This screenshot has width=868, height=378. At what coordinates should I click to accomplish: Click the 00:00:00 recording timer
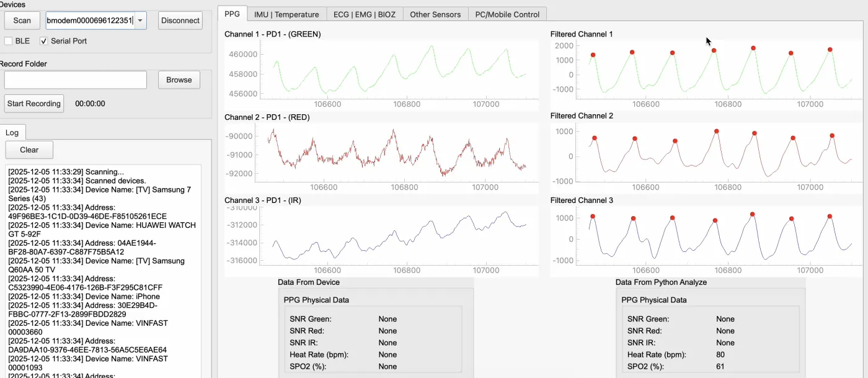(90, 104)
